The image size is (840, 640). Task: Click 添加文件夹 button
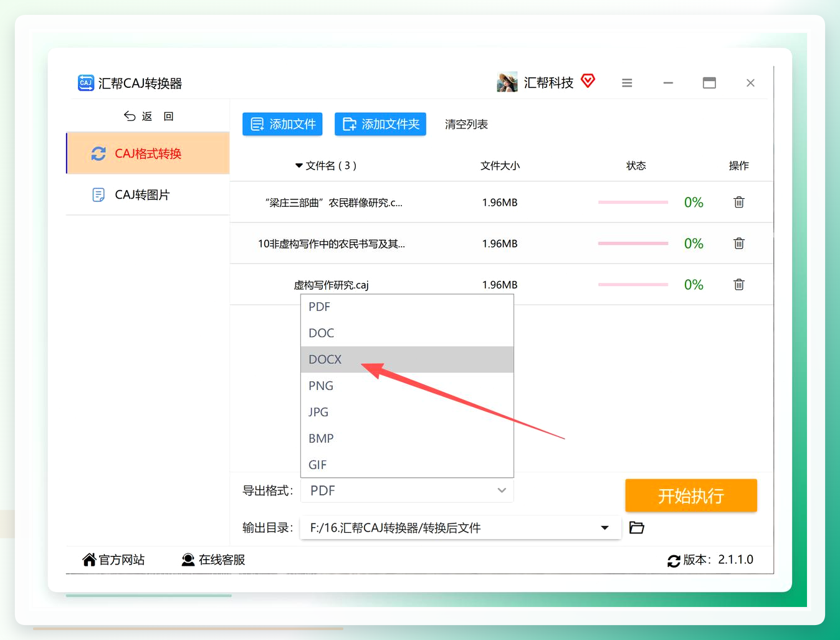coord(380,124)
